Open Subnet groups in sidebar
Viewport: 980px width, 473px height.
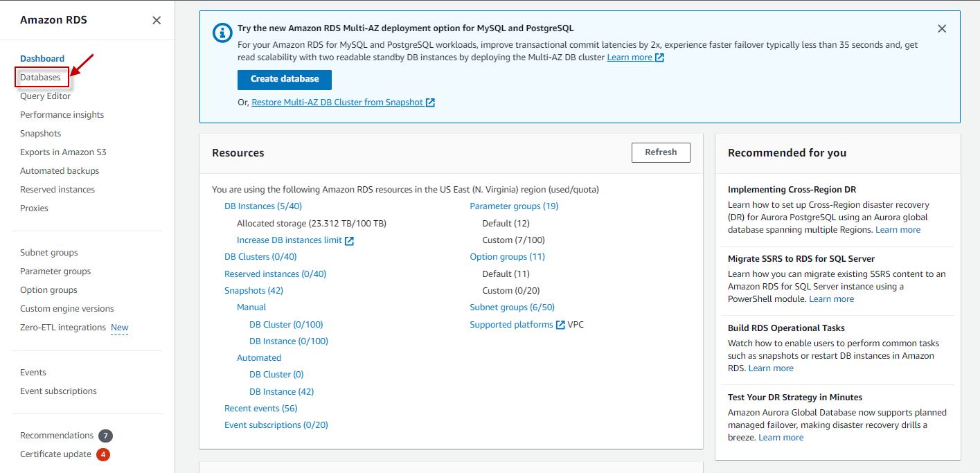click(49, 253)
